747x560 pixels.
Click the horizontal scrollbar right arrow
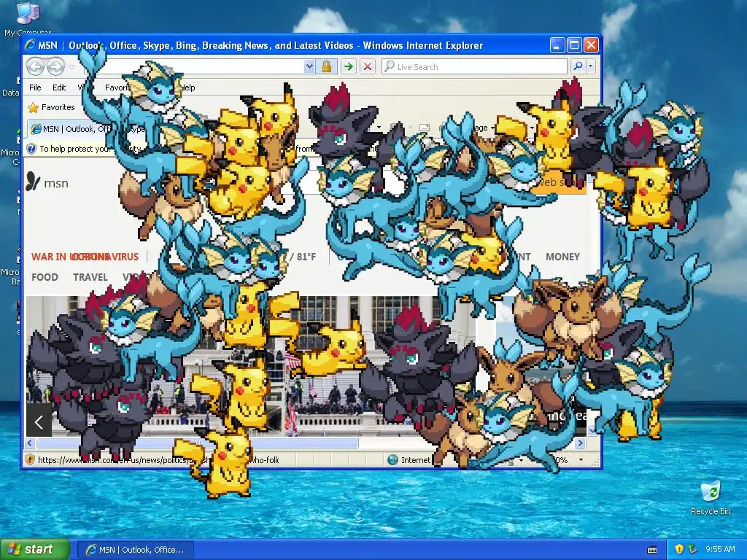(580, 443)
